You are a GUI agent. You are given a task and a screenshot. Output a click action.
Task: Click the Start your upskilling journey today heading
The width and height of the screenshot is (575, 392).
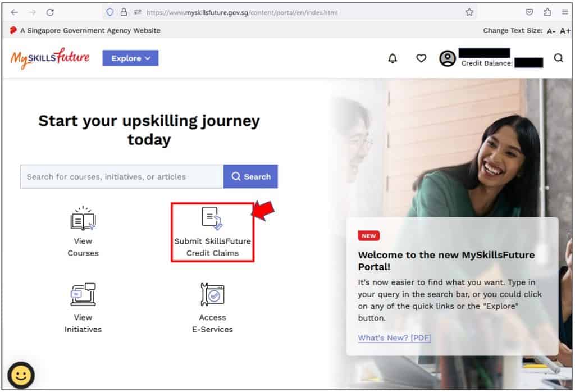[x=149, y=130]
